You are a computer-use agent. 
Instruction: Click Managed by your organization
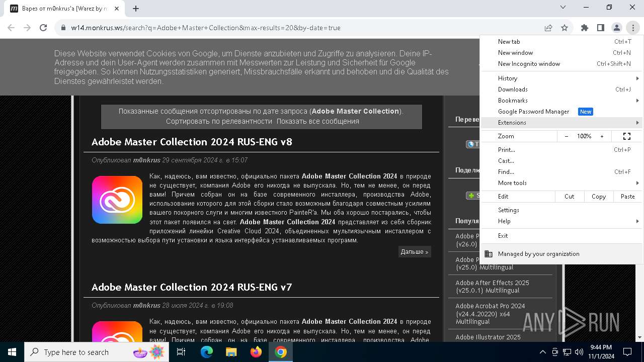561,254
